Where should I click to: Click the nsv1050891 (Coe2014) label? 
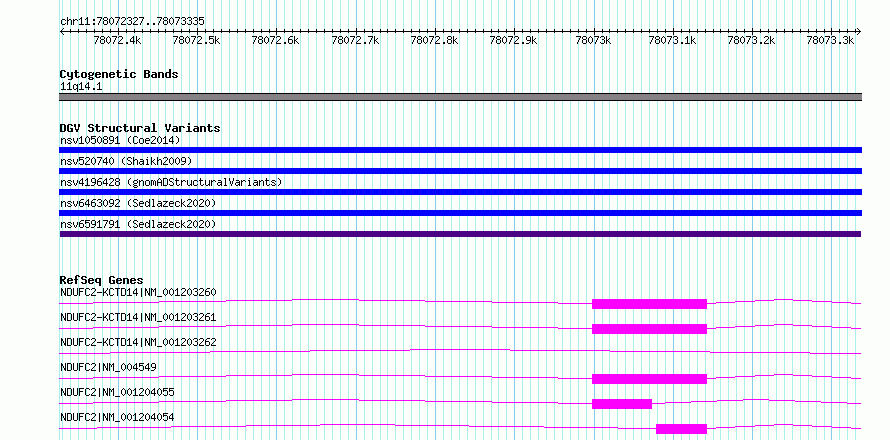(x=120, y=140)
